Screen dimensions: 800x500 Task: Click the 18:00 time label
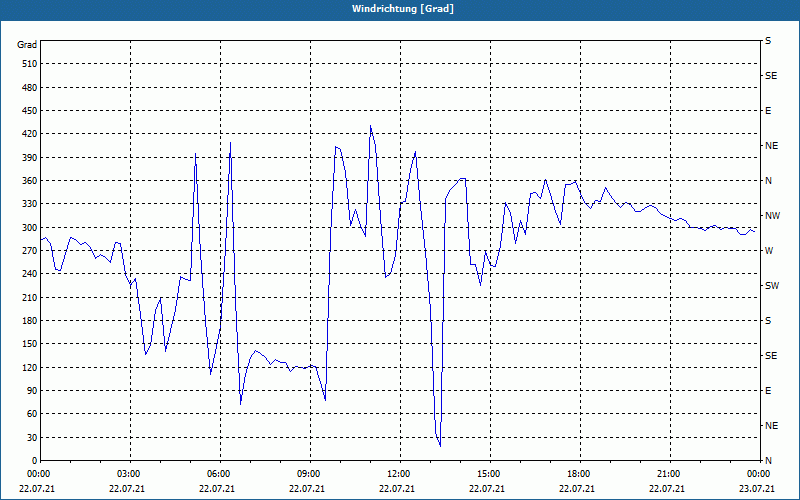578,474
